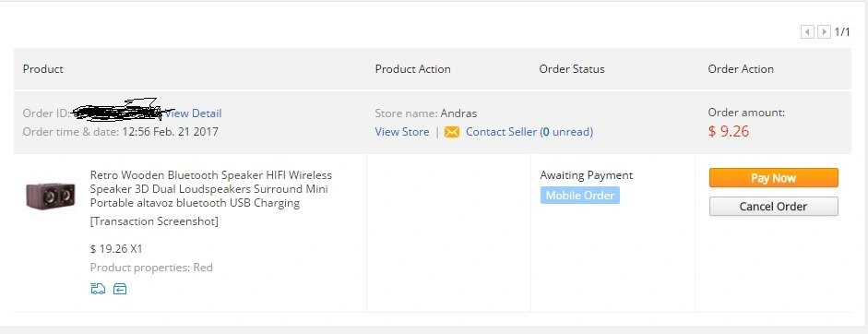Viewport: 868px width, 334px height.
Task: Open the Retro Wooden Bluetooth Speaker title
Action: (211, 189)
